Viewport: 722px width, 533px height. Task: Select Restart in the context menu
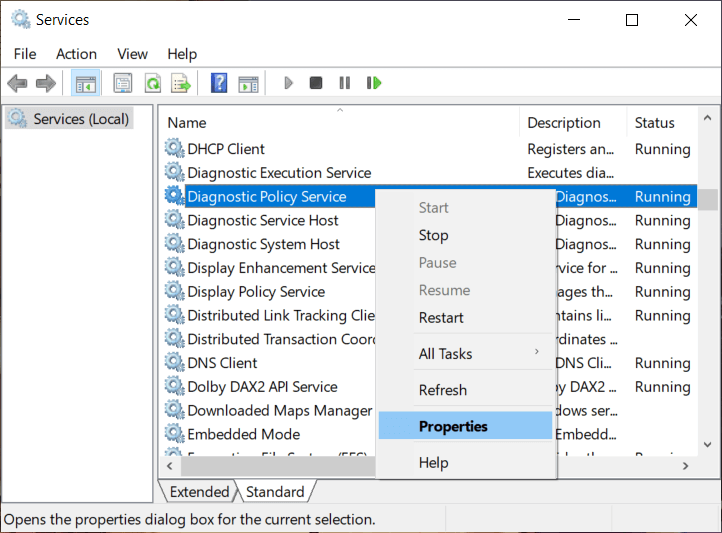point(441,317)
